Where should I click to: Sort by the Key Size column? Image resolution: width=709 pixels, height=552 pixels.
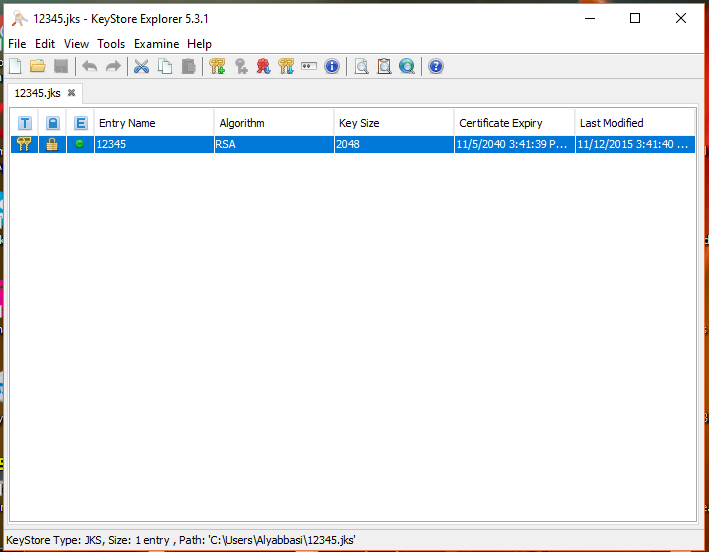tap(394, 123)
